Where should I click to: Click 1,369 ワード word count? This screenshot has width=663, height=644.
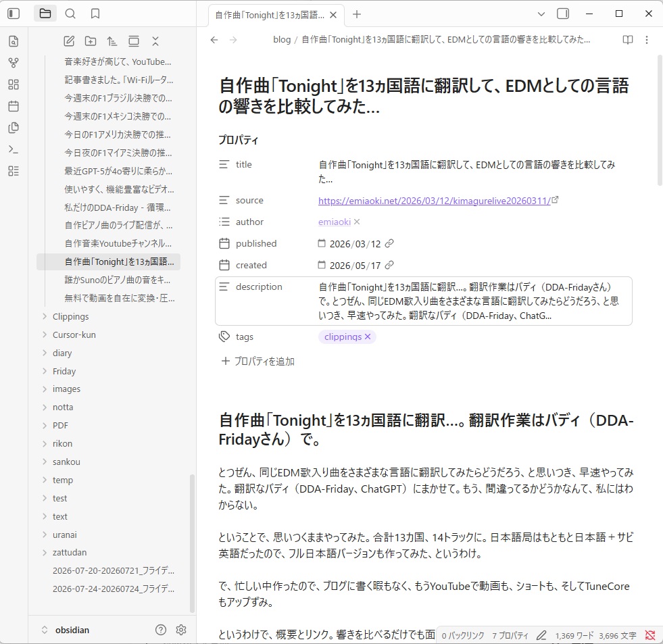[x=574, y=635]
